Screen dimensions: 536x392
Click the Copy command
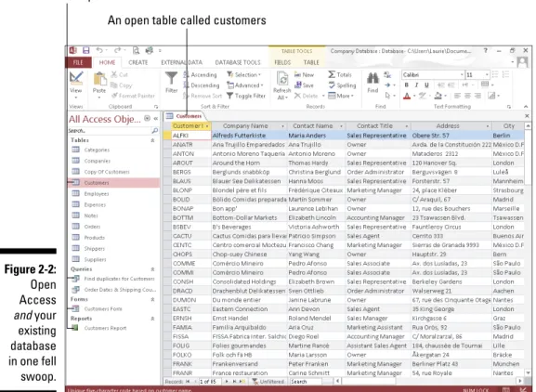122,85
